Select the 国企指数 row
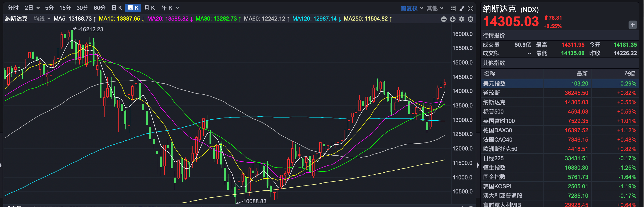This screenshot has height=207, width=644. [560, 177]
